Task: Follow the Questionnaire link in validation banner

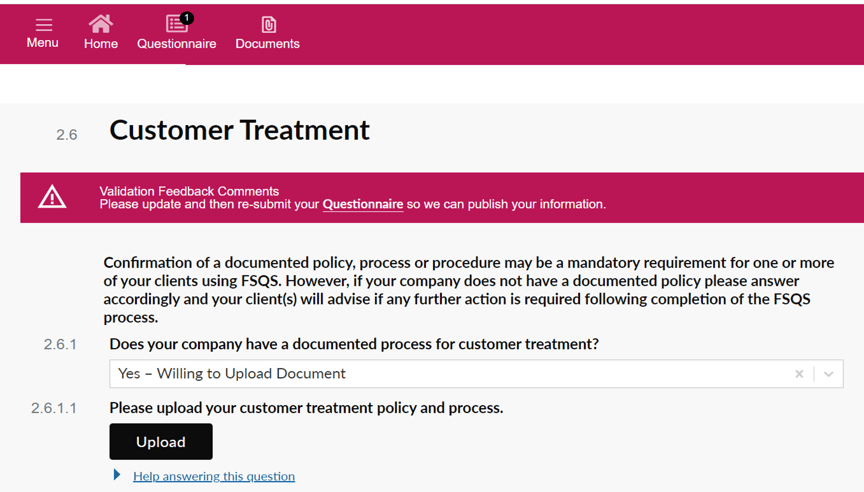Action: coord(362,204)
